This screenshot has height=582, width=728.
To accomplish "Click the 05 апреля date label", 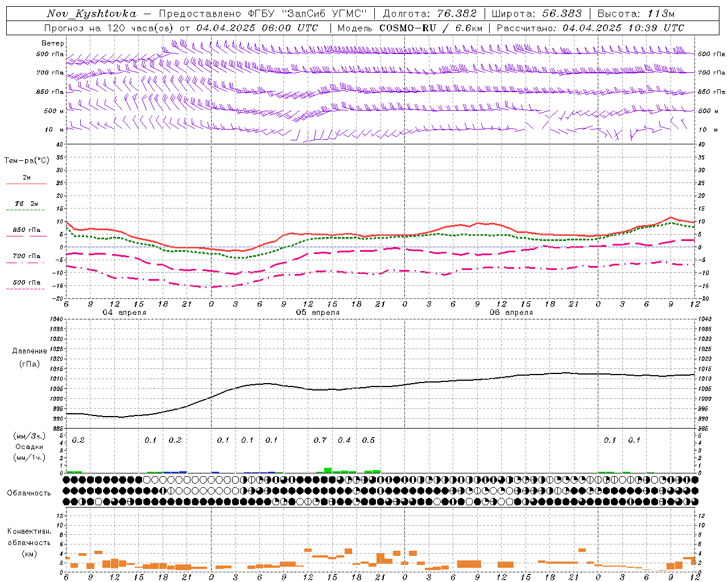I will tap(318, 313).
